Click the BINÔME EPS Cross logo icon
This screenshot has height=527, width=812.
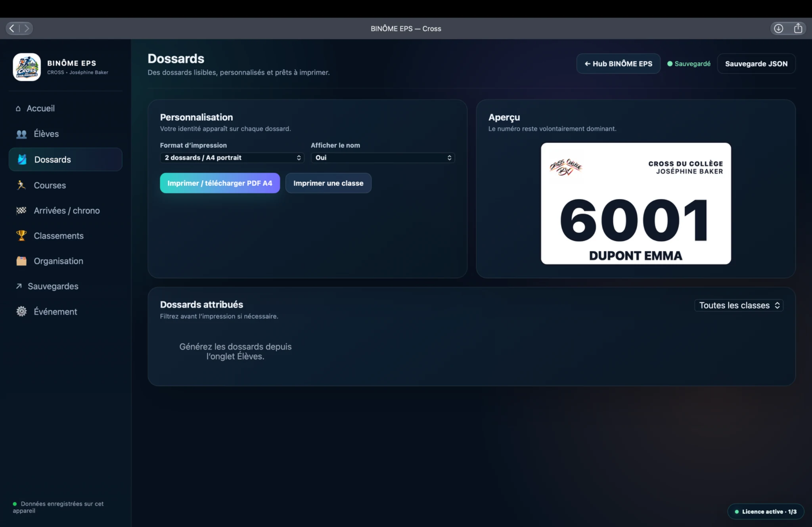(x=27, y=67)
